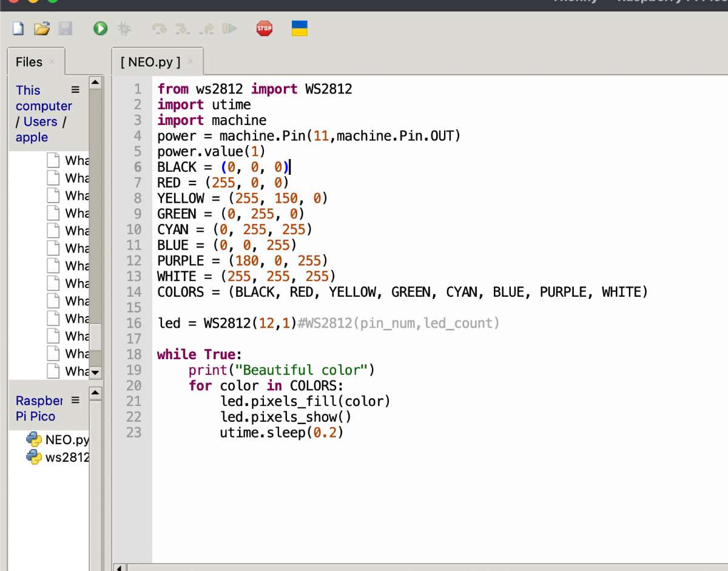Stop the backend with the red STOP icon
The width and height of the screenshot is (728, 571).
click(265, 28)
